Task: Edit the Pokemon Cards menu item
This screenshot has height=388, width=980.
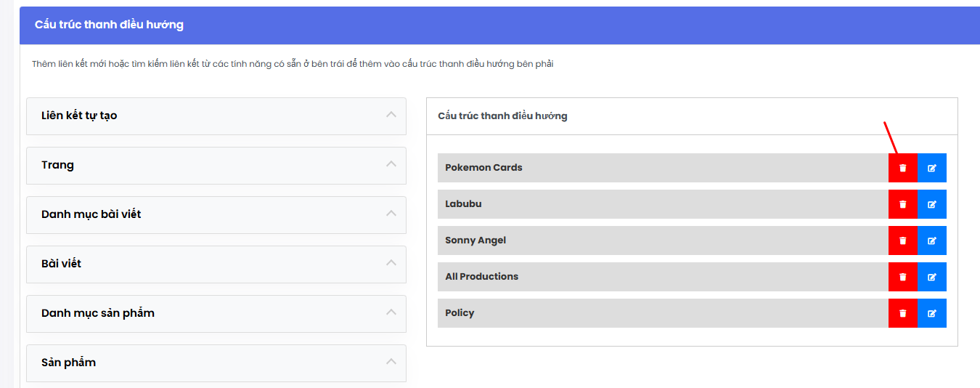Action: [932, 168]
